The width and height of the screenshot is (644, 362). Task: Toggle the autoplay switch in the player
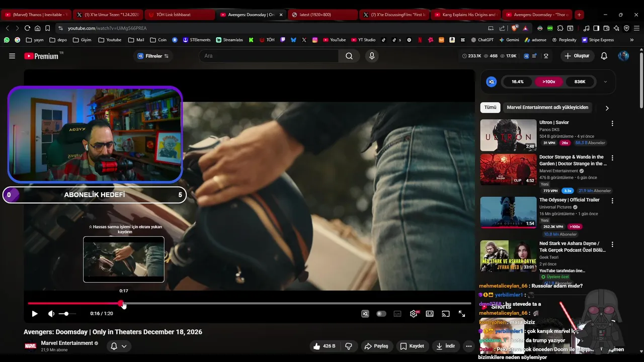(381, 314)
